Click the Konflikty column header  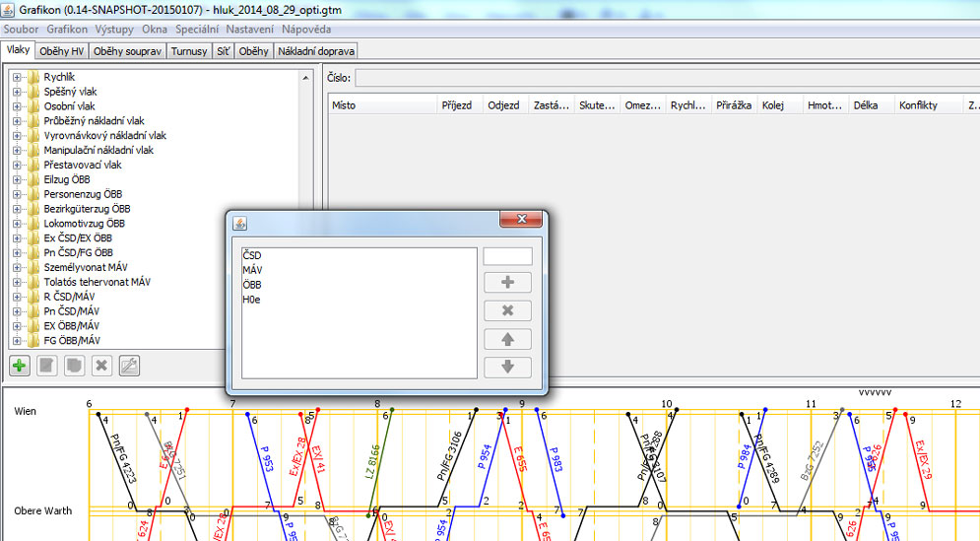pos(929,105)
